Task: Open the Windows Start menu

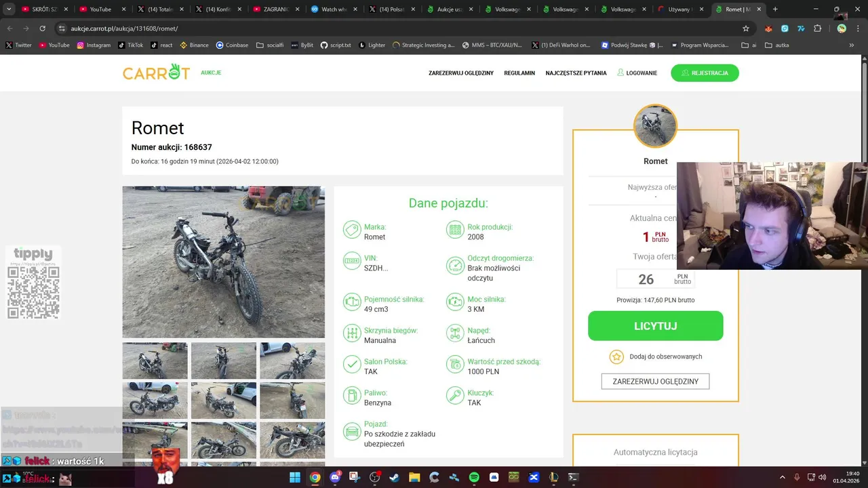Action: (x=295, y=477)
